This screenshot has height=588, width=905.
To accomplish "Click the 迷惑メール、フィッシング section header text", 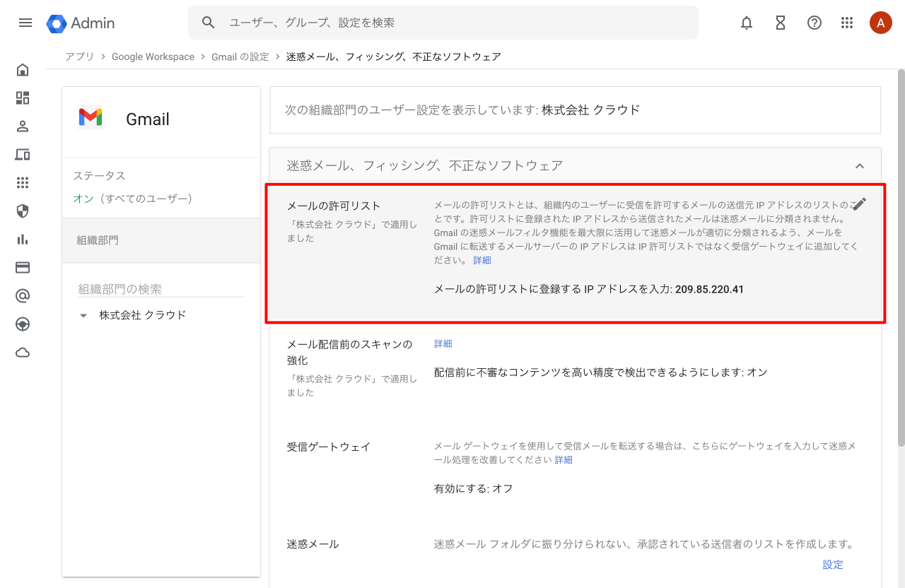I will 425,165.
